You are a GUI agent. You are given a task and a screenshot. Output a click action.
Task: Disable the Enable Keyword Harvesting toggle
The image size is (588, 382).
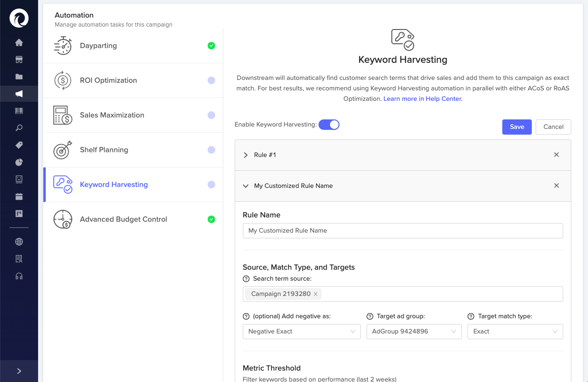pyautogui.click(x=329, y=125)
